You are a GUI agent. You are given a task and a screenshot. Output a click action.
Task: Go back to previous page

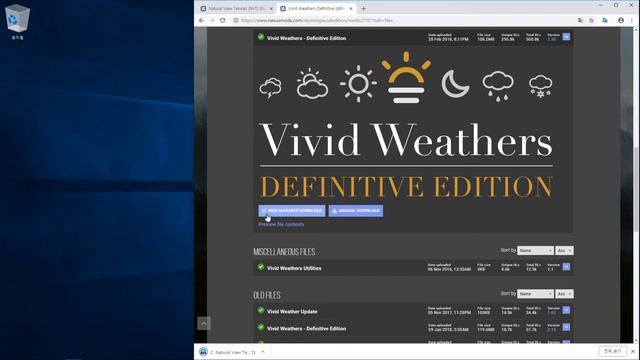tap(201, 20)
